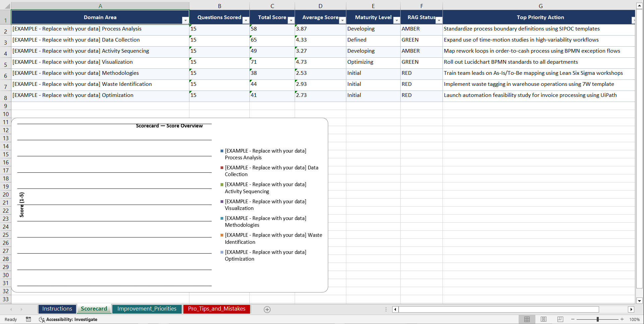644x324 pixels.
Task: Click the New Sheet plus icon
Action: (x=267, y=309)
